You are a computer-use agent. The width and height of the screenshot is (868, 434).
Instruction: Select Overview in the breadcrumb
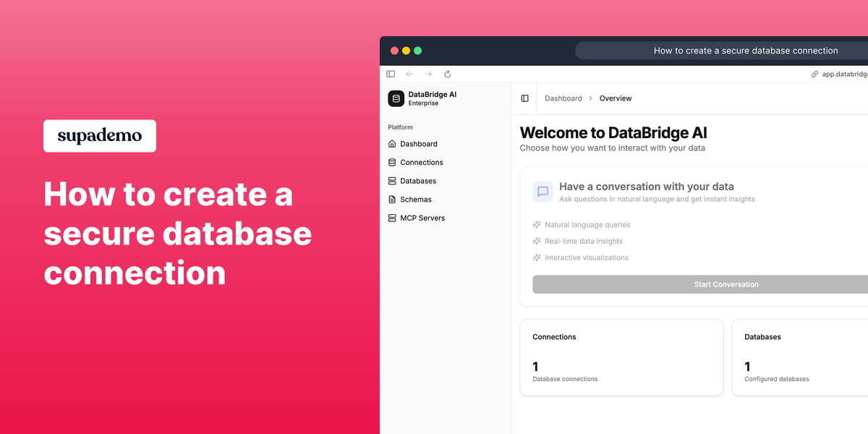[x=616, y=98]
